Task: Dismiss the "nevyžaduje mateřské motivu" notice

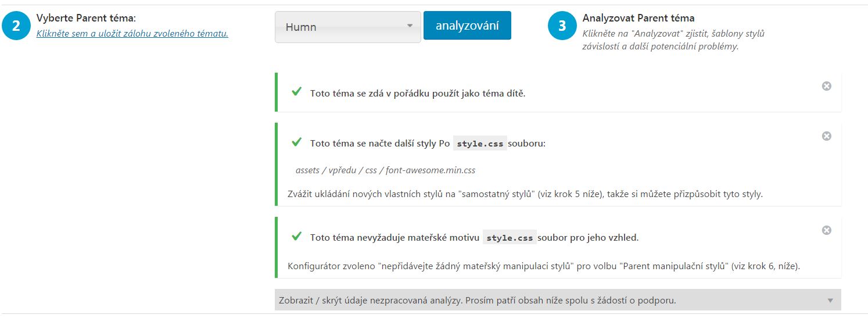Action: coord(826,230)
